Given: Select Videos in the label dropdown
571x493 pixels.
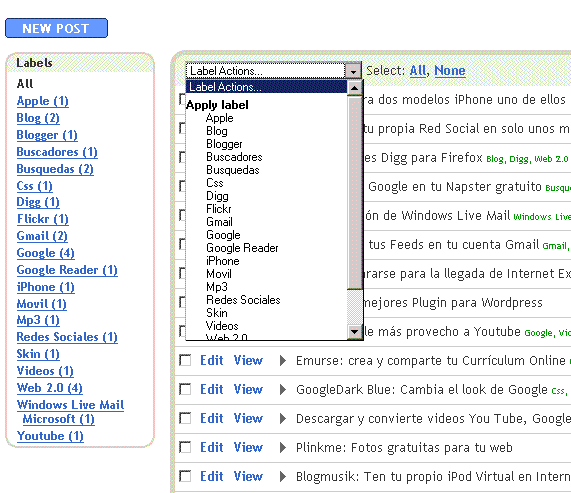Looking at the screenshot, I should (222, 326).
